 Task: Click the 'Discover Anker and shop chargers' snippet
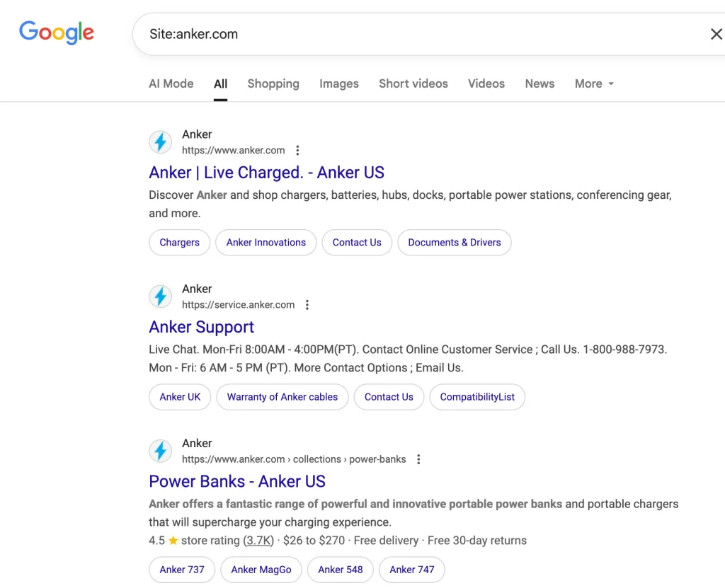click(410, 204)
